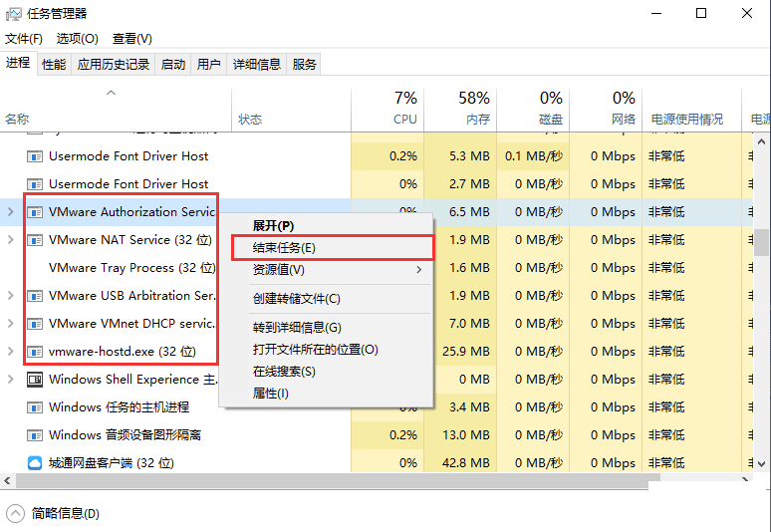Click the 简略信息(D) link
The width and height of the screenshot is (771, 532).
point(66,514)
